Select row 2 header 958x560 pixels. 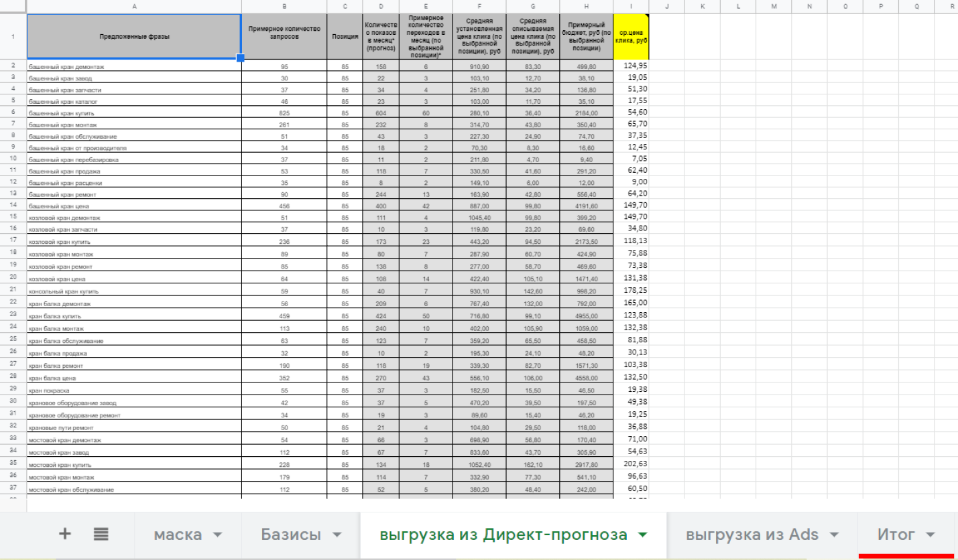13,66
